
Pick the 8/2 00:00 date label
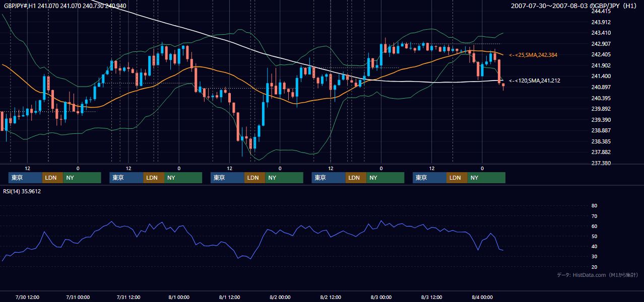coord(280,297)
